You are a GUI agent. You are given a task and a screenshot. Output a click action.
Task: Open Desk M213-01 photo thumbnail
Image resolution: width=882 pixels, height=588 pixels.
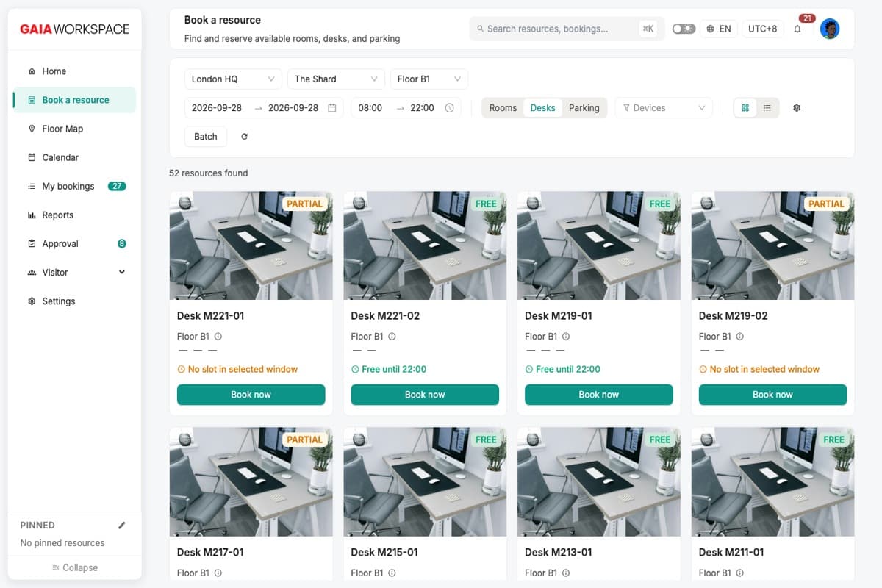599,482
